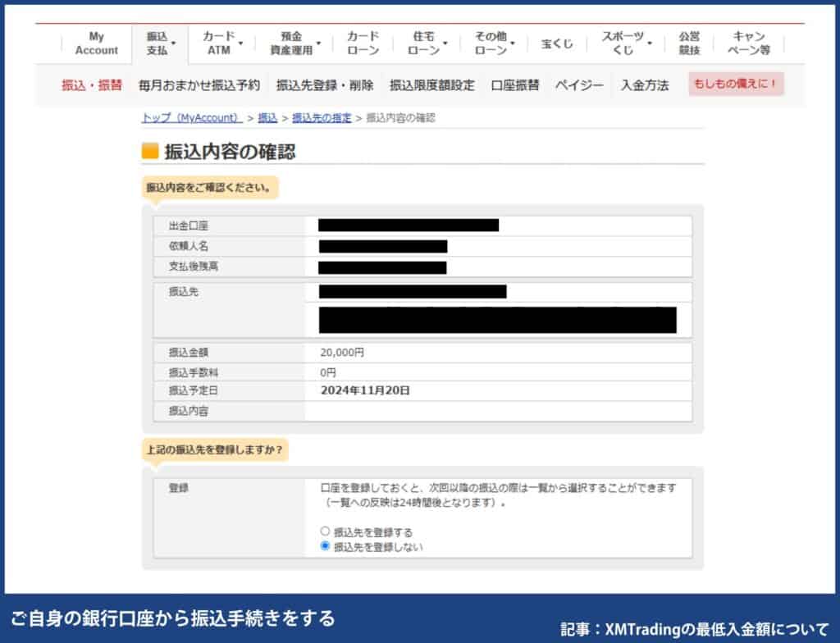840x643 pixels.
Task: Open 毎月おまかせ振込予約 submenu item
Action: pyautogui.click(x=199, y=85)
